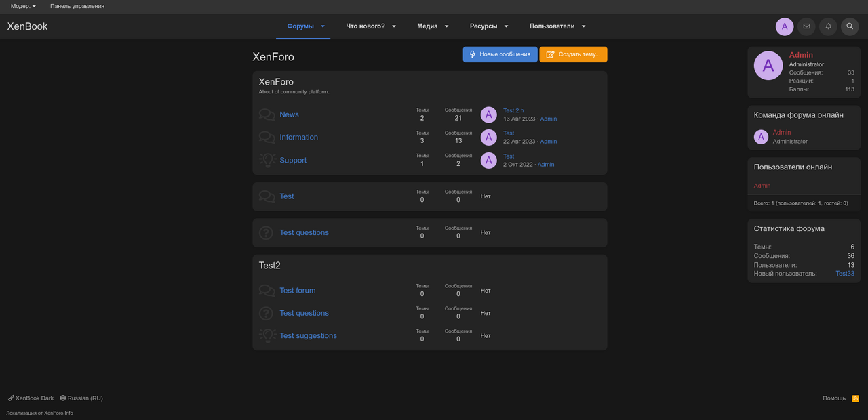This screenshot has width=868, height=420.
Task: Open the Test questions link inside the Test2 category
Action: (x=304, y=313)
